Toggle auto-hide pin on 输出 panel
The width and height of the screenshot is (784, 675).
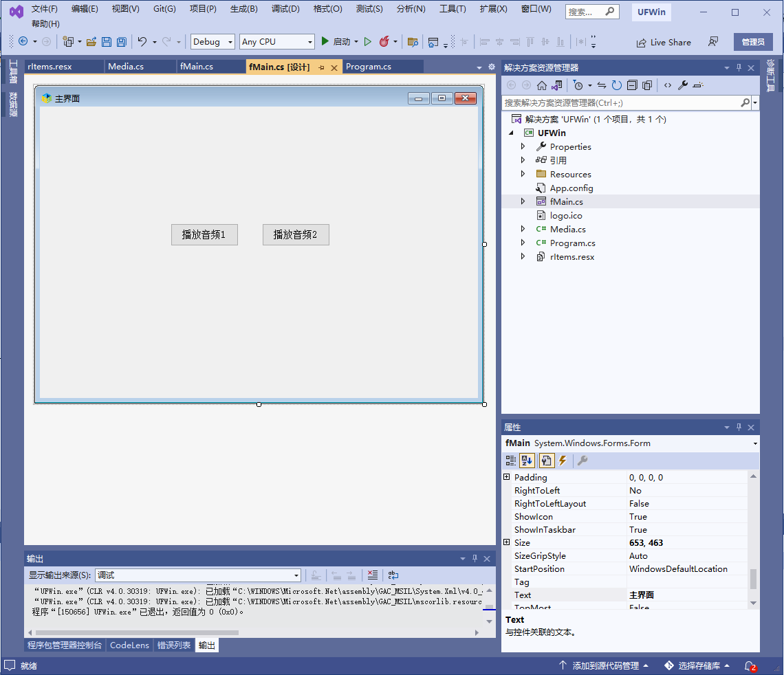475,559
